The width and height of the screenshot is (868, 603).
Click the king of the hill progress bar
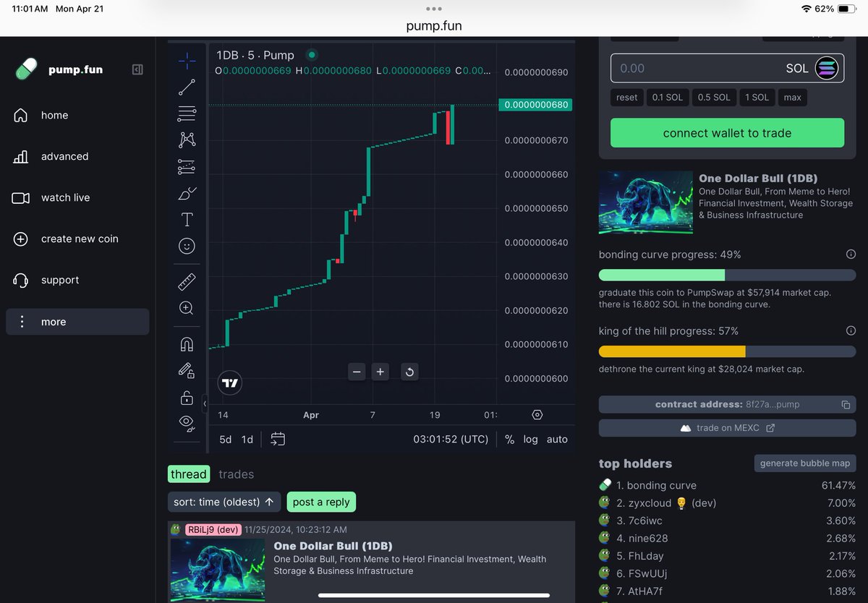click(x=727, y=351)
